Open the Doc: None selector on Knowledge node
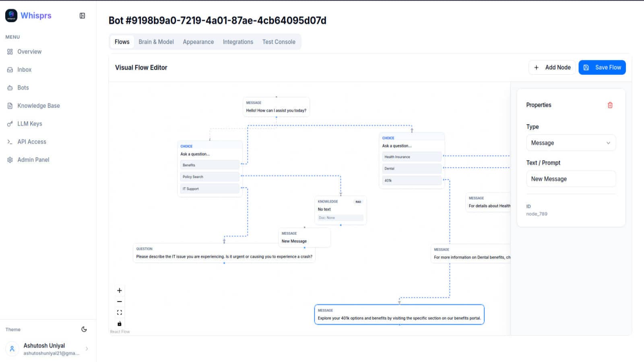Viewport: 644px width, 362px height. (340, 218)
